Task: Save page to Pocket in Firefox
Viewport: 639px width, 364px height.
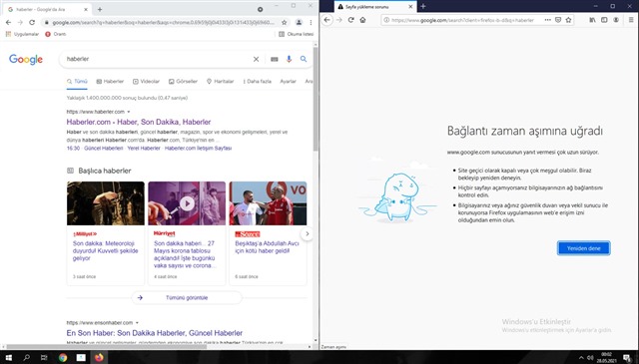Action: 558,20
